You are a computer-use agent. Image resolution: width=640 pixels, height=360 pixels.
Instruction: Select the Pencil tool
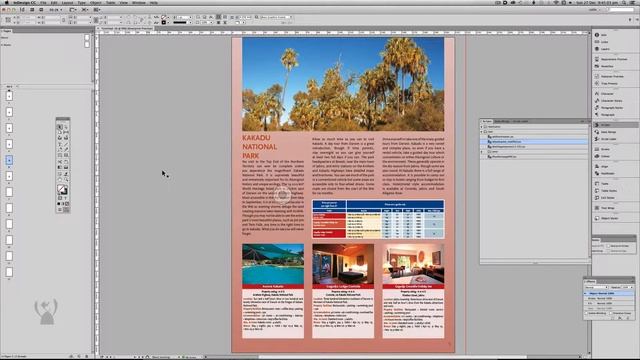tap(66, 149)
